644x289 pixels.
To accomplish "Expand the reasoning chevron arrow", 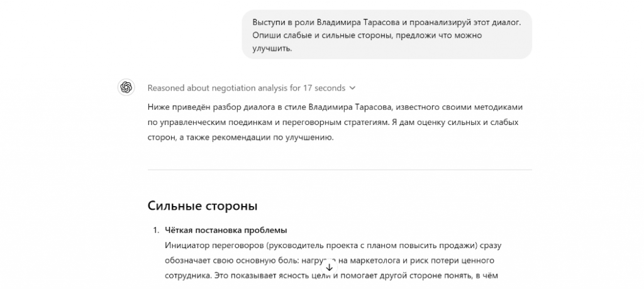I will click(x=352, y=88).
